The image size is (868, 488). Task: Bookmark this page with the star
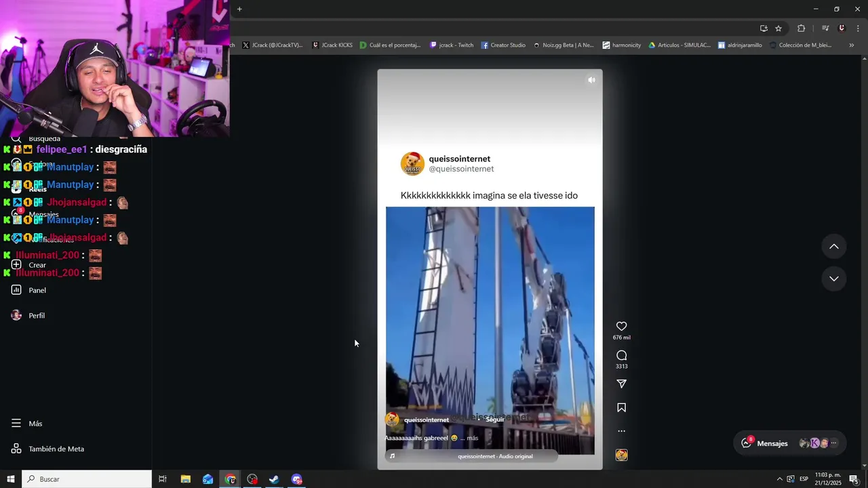pyautogui.click(x=778, y=28)
